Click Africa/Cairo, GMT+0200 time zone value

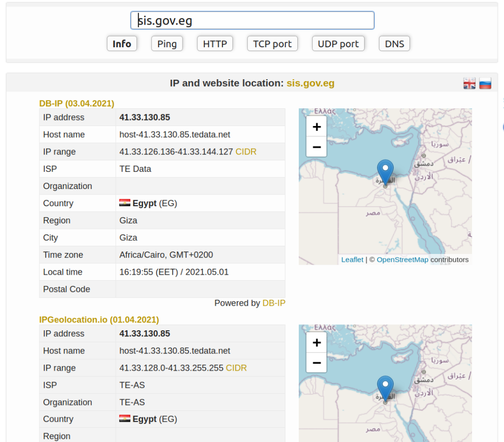pyautogui.click(x=166, y=255)
